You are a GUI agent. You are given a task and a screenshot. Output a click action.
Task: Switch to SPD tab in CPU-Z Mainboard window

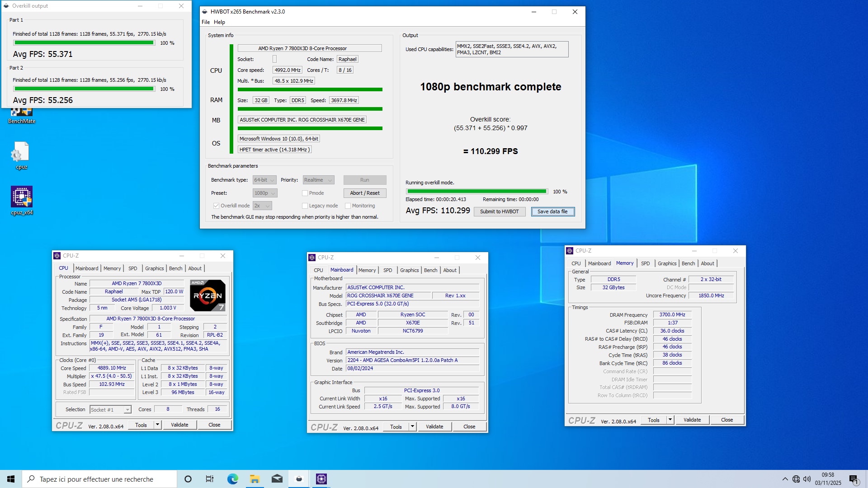coord(388,270)
